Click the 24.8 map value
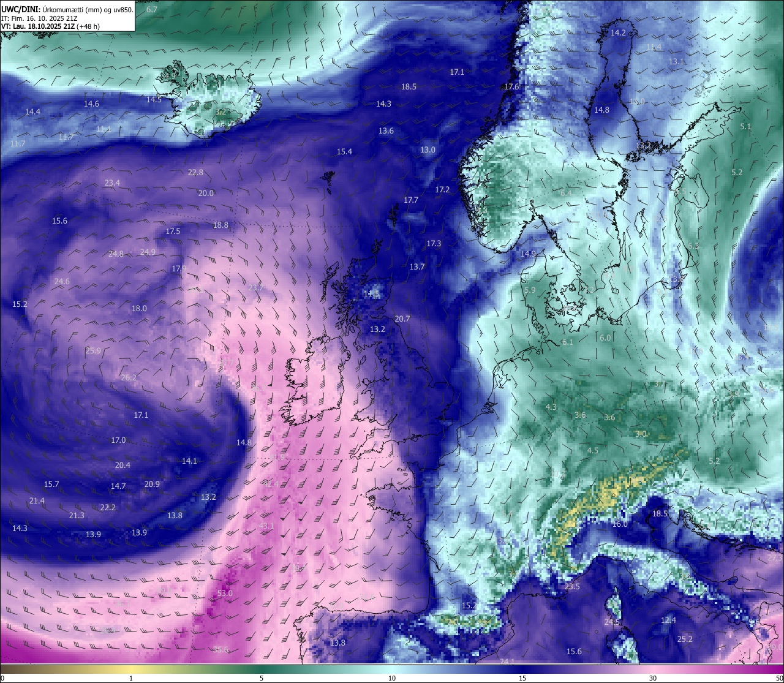The image size is (784, 683). (x=116, y=254)
